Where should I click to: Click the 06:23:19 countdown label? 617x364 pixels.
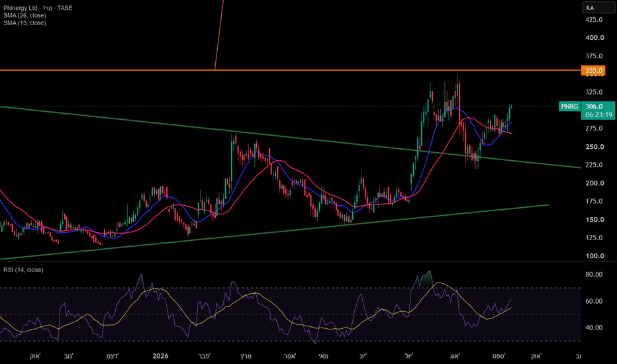(598, 115)
